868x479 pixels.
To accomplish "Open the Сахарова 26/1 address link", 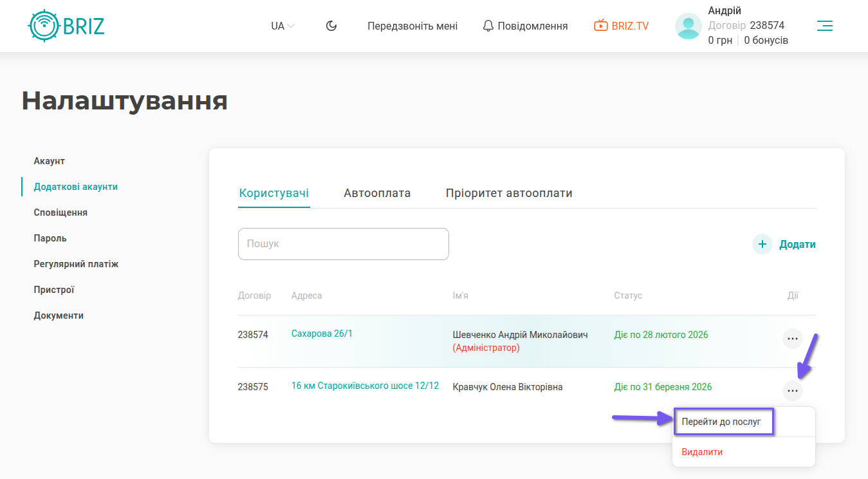I will (322, 333).
